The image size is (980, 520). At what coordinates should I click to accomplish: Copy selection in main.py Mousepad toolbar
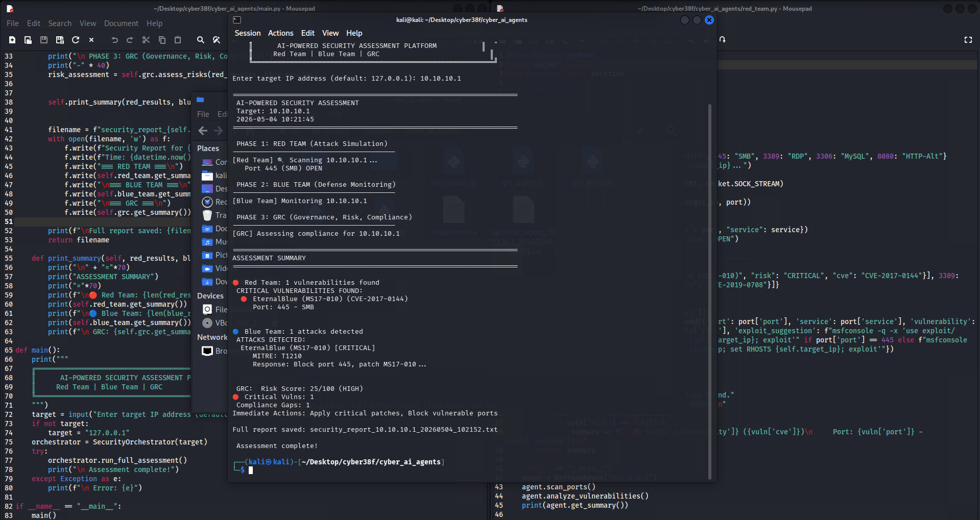pos(162,40)
